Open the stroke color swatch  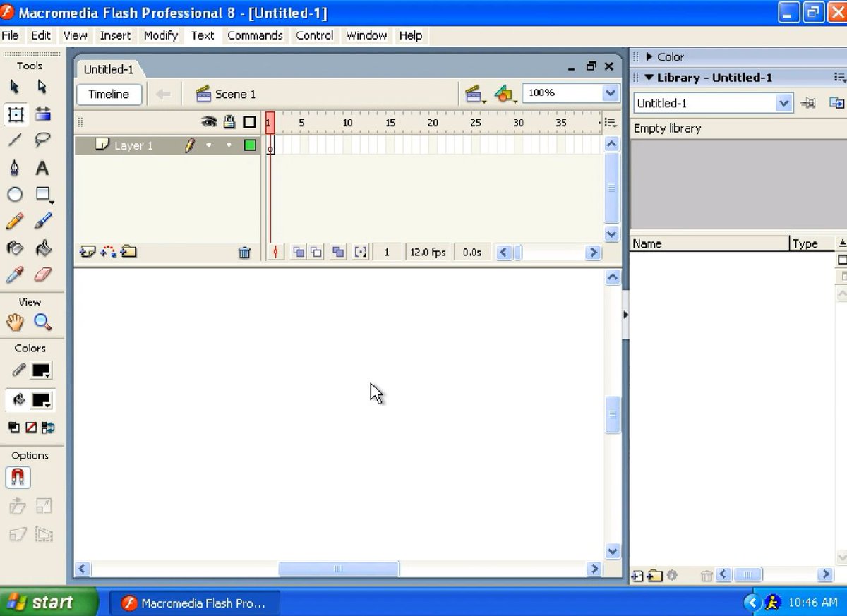point(42,370)
